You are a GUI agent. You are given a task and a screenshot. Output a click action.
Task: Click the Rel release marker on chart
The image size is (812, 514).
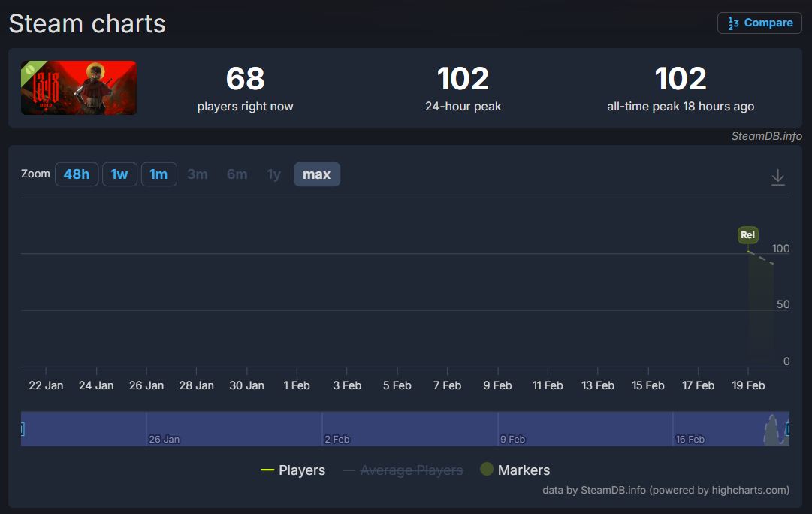[748, 234]
